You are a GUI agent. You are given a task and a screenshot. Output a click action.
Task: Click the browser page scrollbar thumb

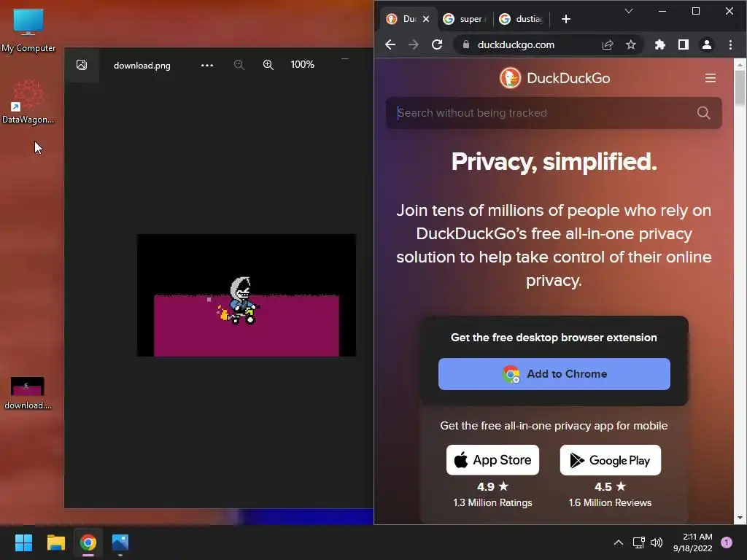pyautogui.click(x=740, y=87)
